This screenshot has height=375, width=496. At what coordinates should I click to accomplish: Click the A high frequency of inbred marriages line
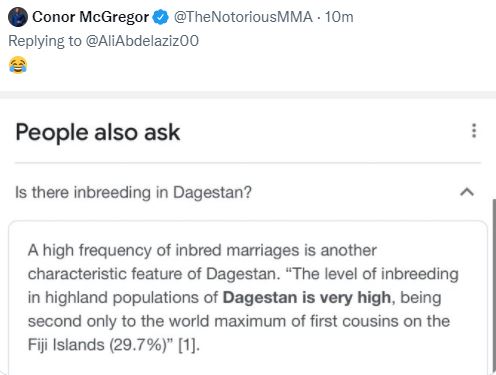[202, 250]
